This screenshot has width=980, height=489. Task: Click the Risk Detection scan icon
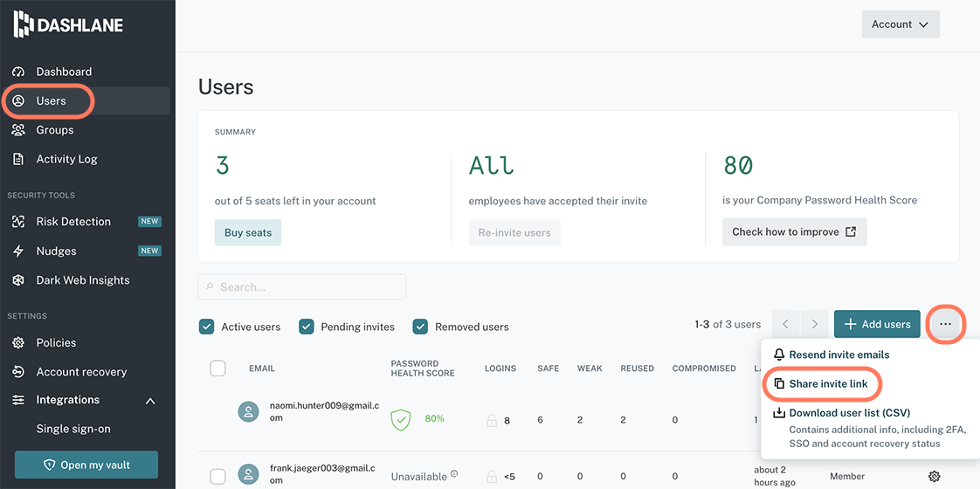18,222
